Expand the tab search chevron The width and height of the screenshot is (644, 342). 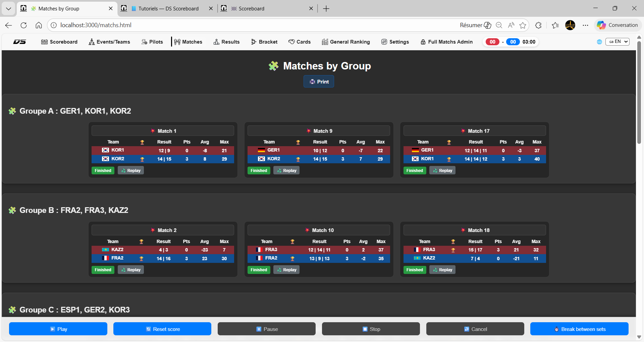(x=8, y=9)
